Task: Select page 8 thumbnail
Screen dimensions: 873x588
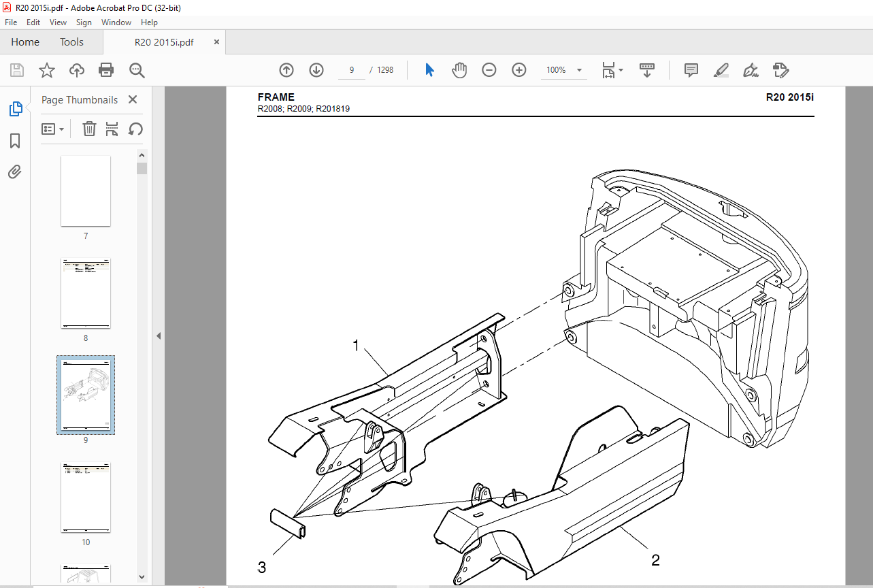Action: click(x=86, y=293)
